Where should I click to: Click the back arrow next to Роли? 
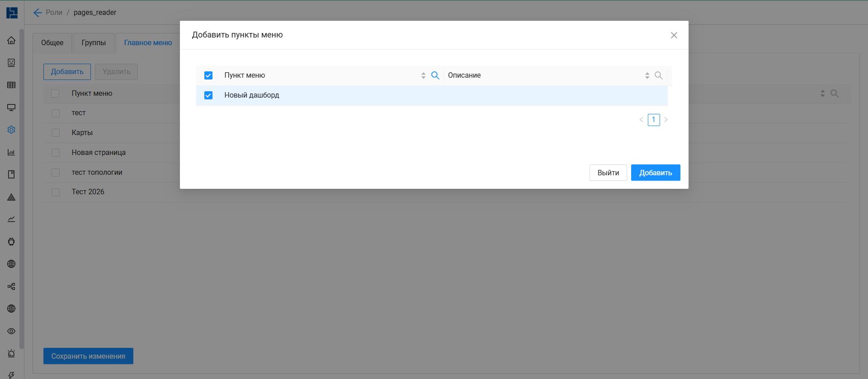pyautogui.click(x=38, y=13)
